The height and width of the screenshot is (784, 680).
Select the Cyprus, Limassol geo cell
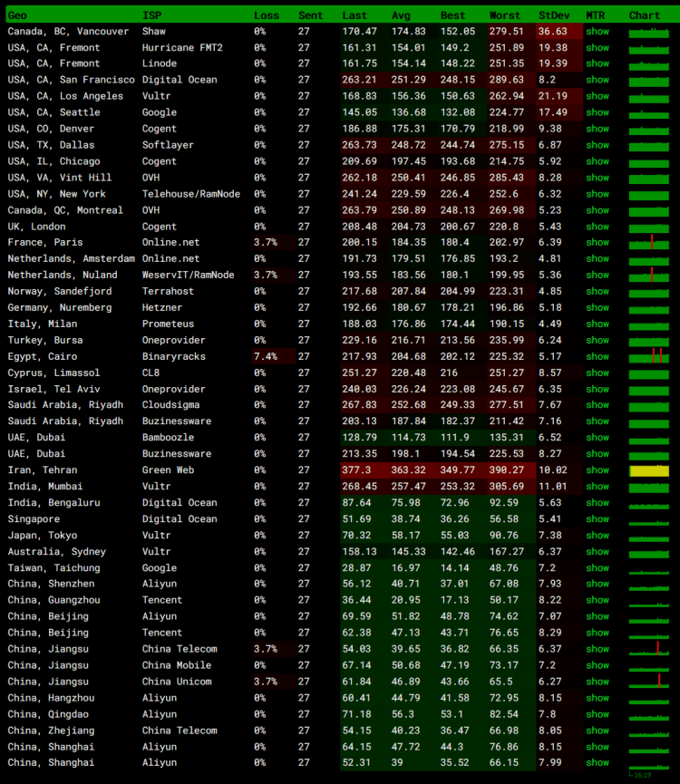53,373
